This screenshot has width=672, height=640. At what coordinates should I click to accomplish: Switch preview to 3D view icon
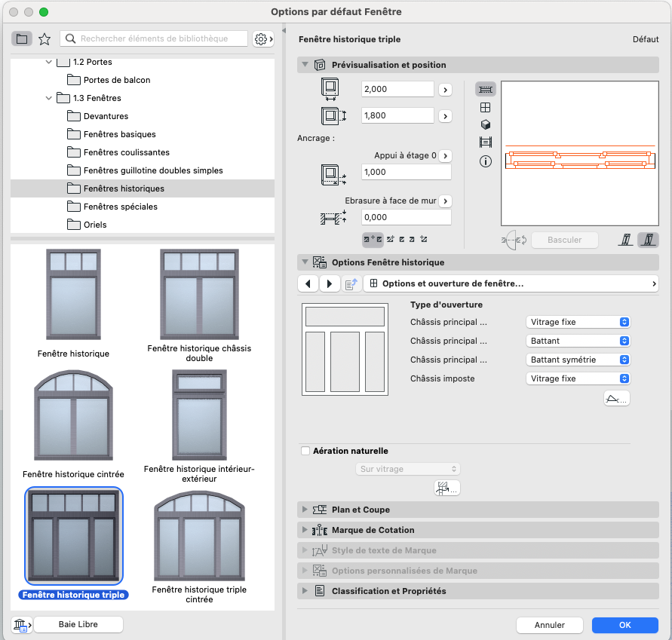[x=485, y=124]
